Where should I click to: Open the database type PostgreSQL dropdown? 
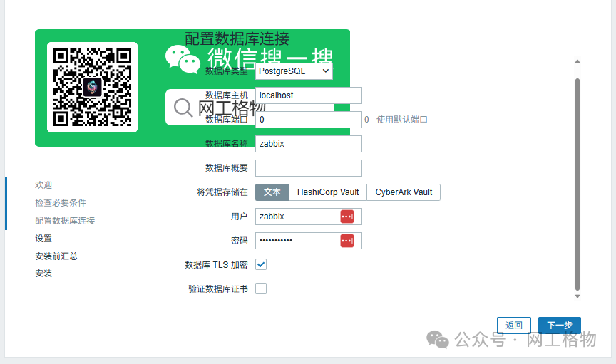coord(294,71)
